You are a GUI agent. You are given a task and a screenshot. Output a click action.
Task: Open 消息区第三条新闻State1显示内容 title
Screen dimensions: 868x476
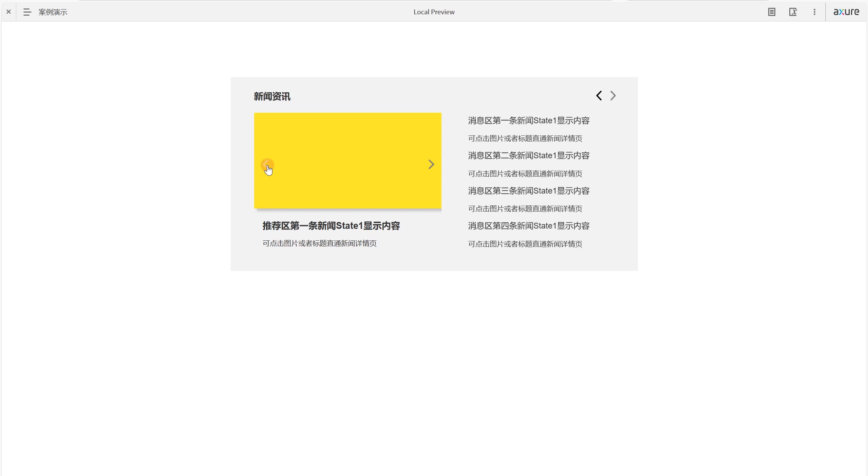click(528, 191)
